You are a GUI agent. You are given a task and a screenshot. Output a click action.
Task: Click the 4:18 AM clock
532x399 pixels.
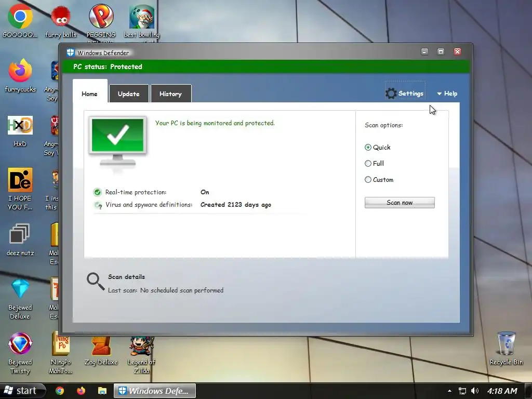502,391
